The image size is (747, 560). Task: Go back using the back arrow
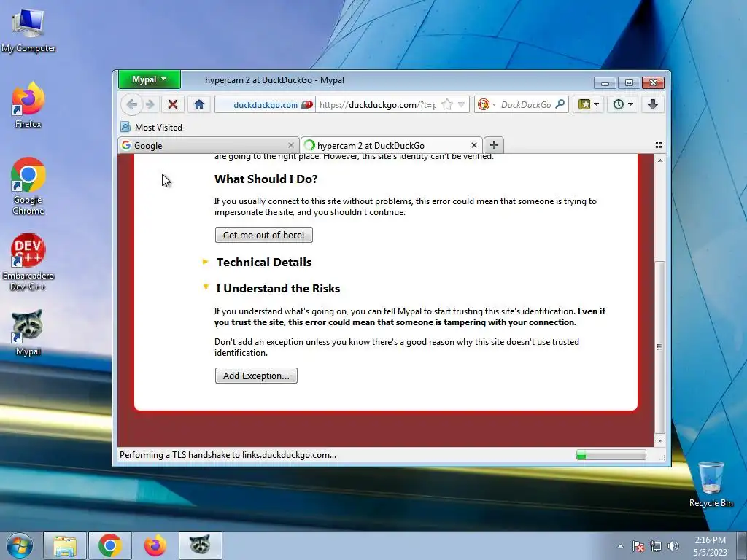(132, 104)
